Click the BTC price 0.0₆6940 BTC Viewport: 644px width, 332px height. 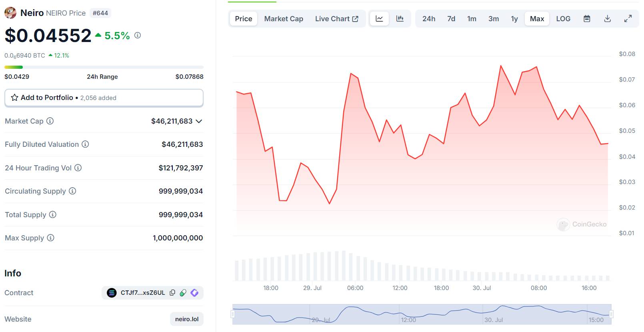click(25, 56)
